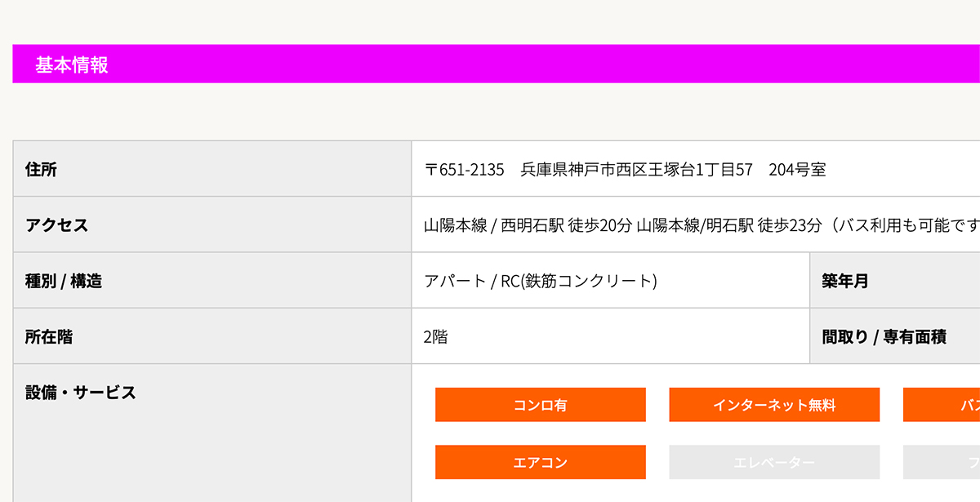
Task: Click the コンロ有 orange tag
Action: (540, 405)
